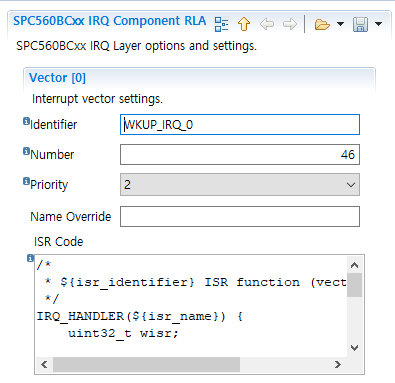Click the ISR code scroll right arrow
The height and width of the screenshot is (383, 395).
[x=338, y=364]
